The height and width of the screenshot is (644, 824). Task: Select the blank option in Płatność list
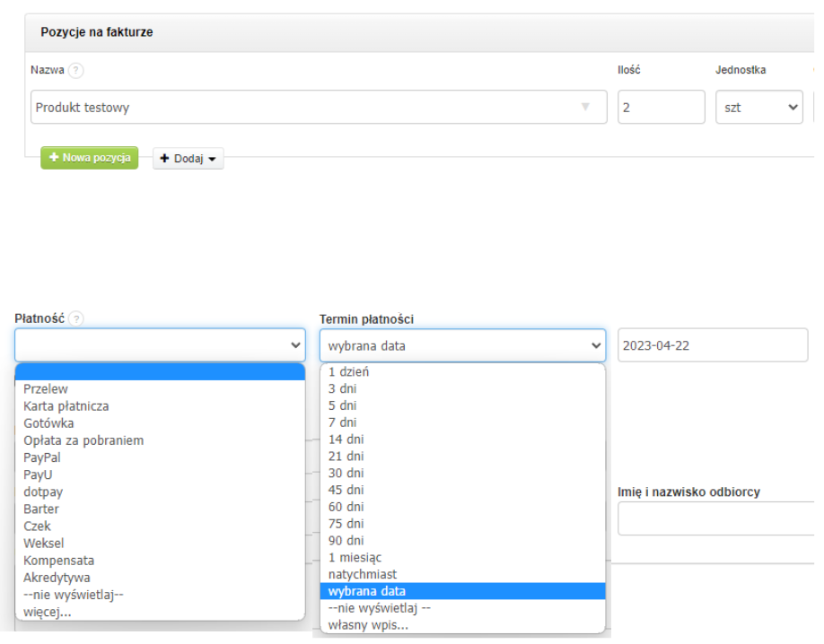click(x=161, y=372)
